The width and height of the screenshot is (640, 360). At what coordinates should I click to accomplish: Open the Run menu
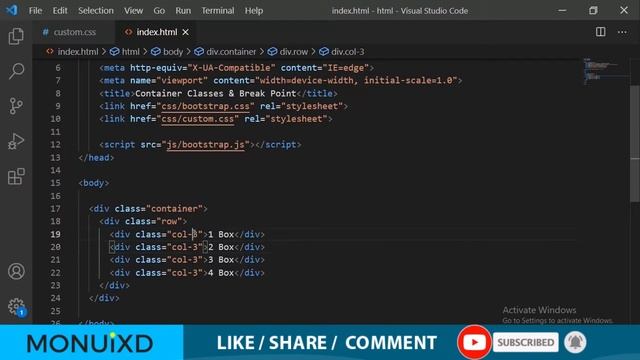point(183,11)
